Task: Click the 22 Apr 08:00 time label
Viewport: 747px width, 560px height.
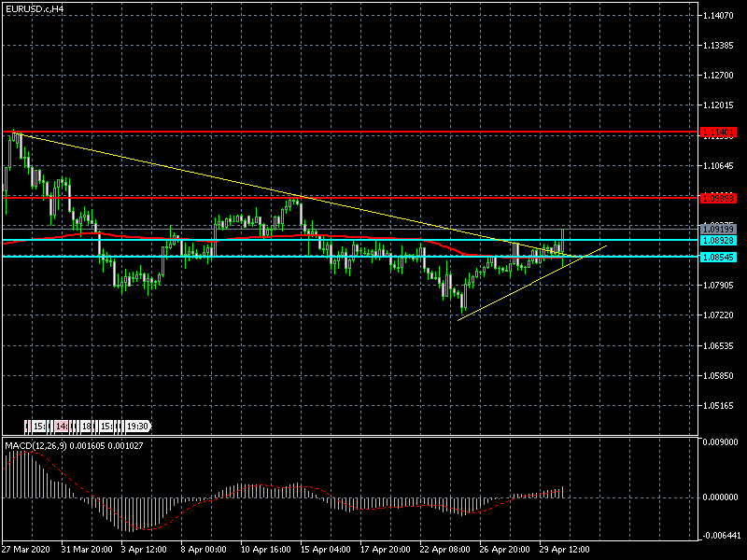Action: 445,550
